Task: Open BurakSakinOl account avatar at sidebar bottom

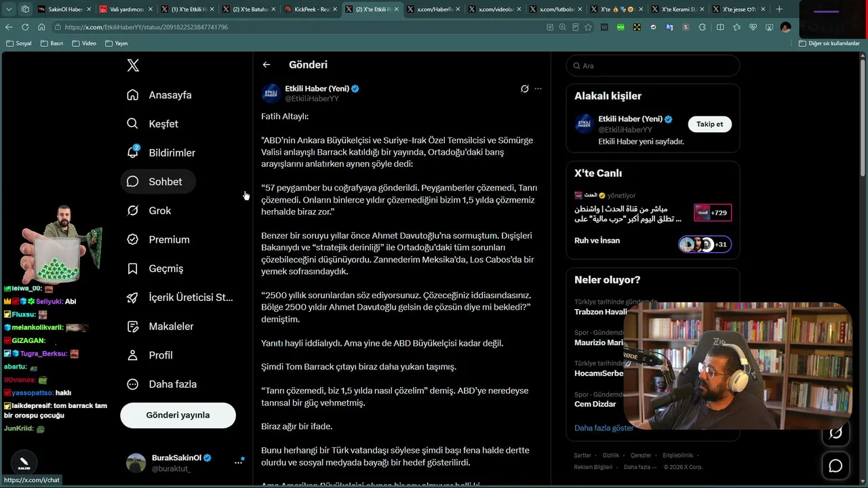Action: pyautogui.click(x=136, y=463)
